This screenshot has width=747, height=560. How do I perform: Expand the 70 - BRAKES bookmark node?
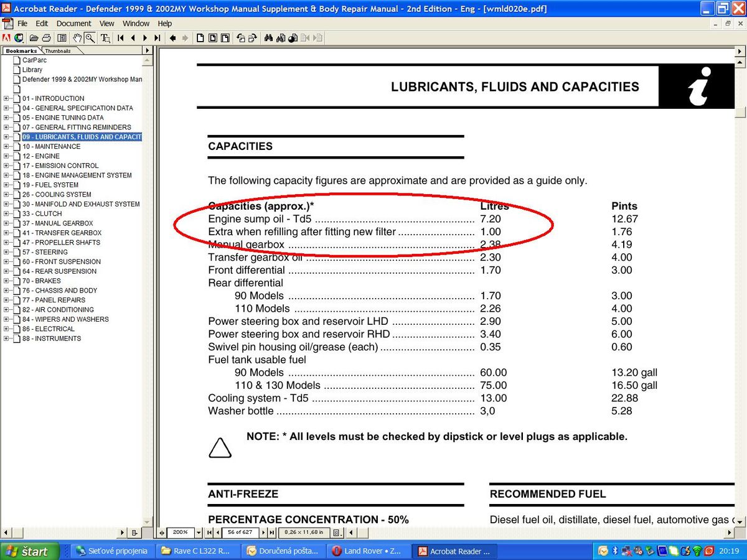(x=6, y=281)
